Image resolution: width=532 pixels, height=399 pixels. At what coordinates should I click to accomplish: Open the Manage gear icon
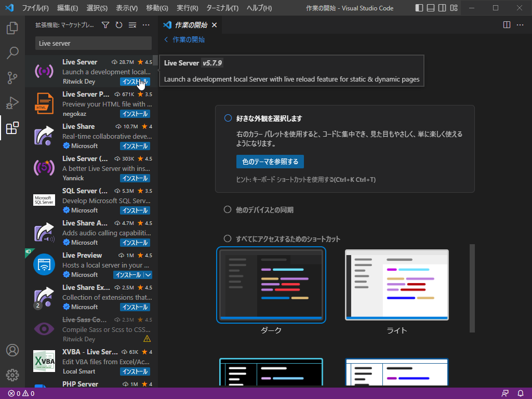[x=12, y=375]
